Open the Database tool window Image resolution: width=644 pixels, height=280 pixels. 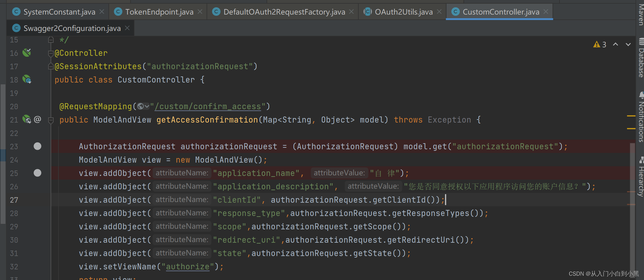tap(640, 58)
